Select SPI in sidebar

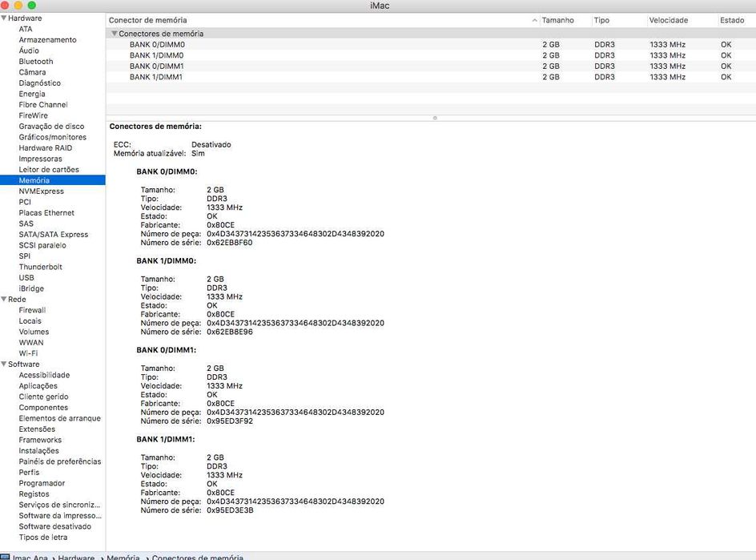pyautogui.click(x=25, y=256)
